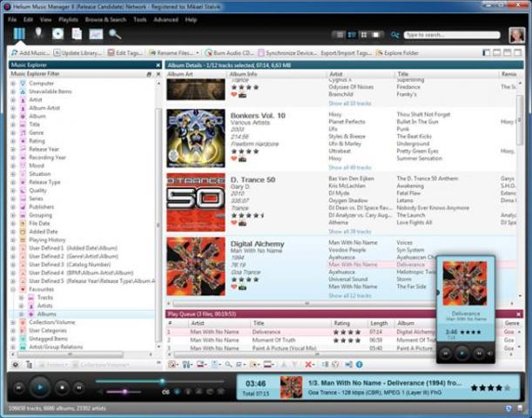
Task: Click the camera icon under D. Trance 50
Action: (242, 223)
